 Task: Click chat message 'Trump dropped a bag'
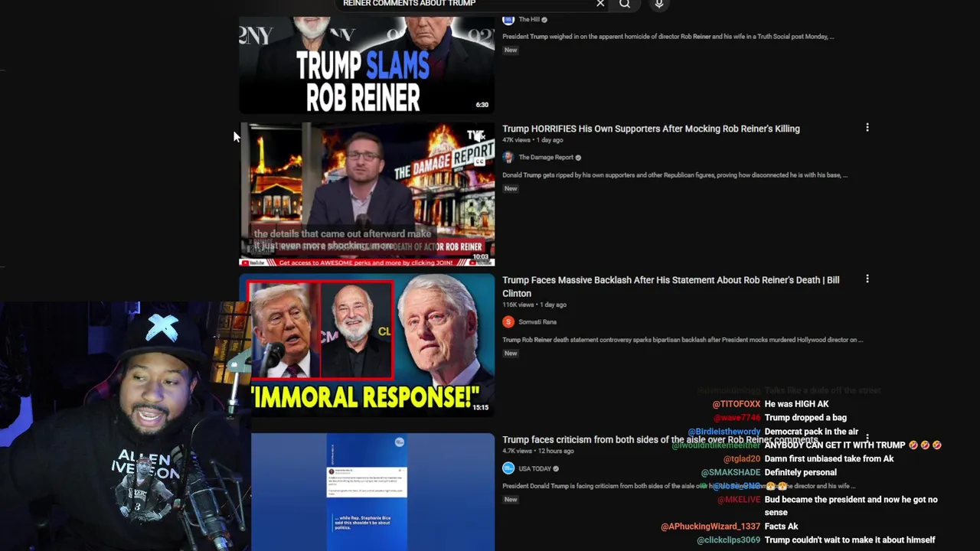pyautogui.click(x=805, y=418)
